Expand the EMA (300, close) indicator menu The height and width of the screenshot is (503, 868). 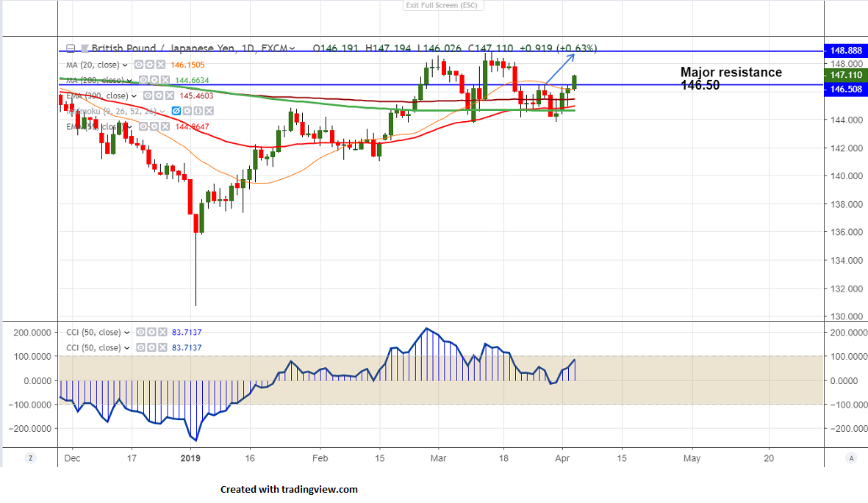point(134,95)
